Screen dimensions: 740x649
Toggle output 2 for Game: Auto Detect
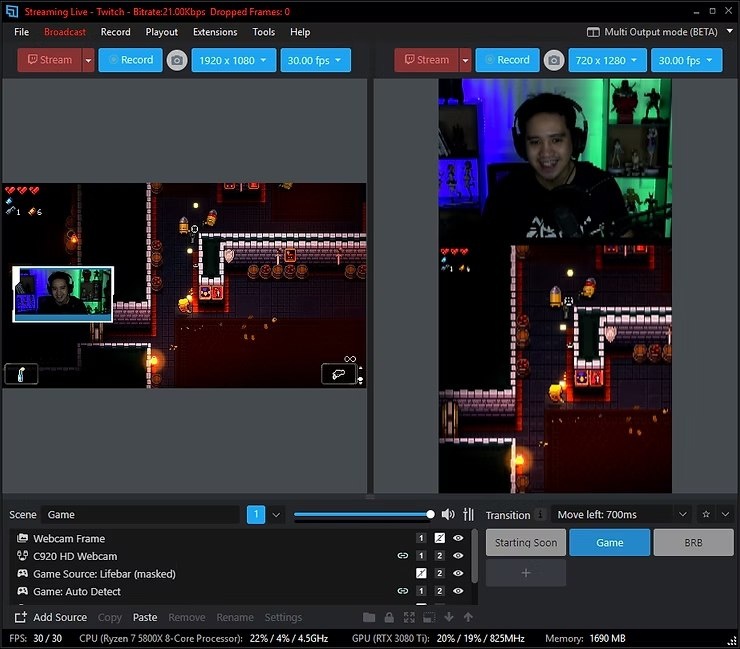coord(439,591)
